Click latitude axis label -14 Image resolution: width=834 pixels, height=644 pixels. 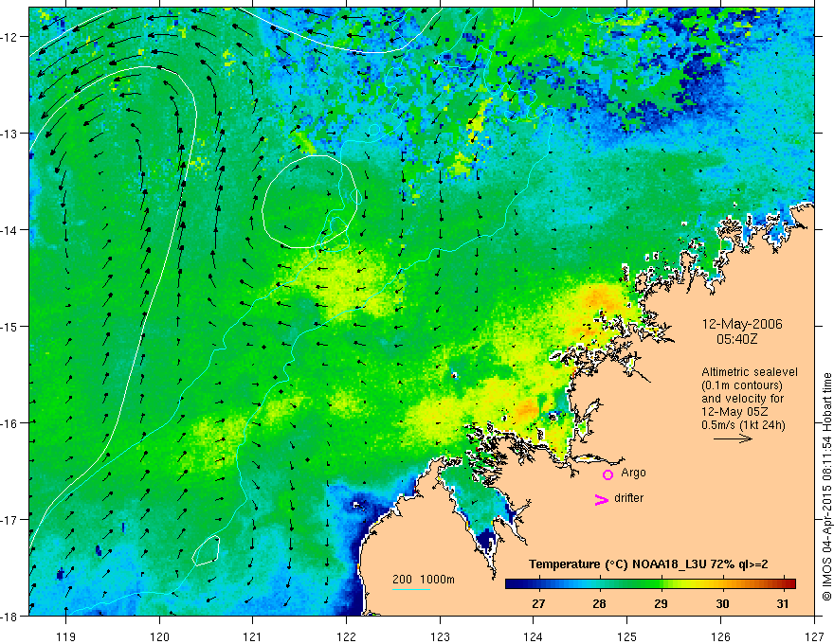9,230
